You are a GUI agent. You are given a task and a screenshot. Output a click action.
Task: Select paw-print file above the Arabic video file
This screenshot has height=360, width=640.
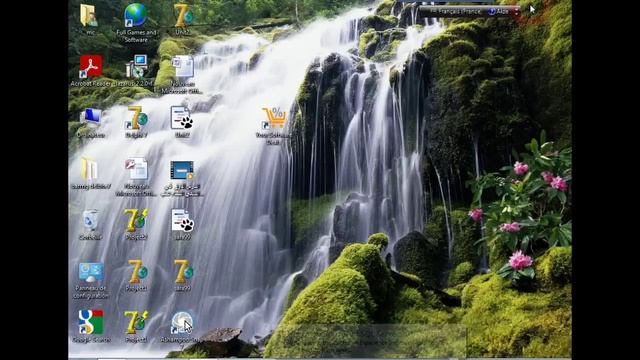(x=182, y=118)
